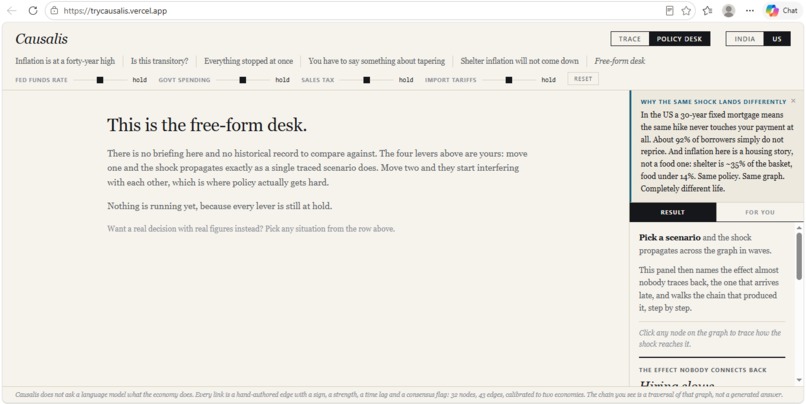
Task: Click the 'FED FUNDS RATE' label
Action: coord(42,80)
